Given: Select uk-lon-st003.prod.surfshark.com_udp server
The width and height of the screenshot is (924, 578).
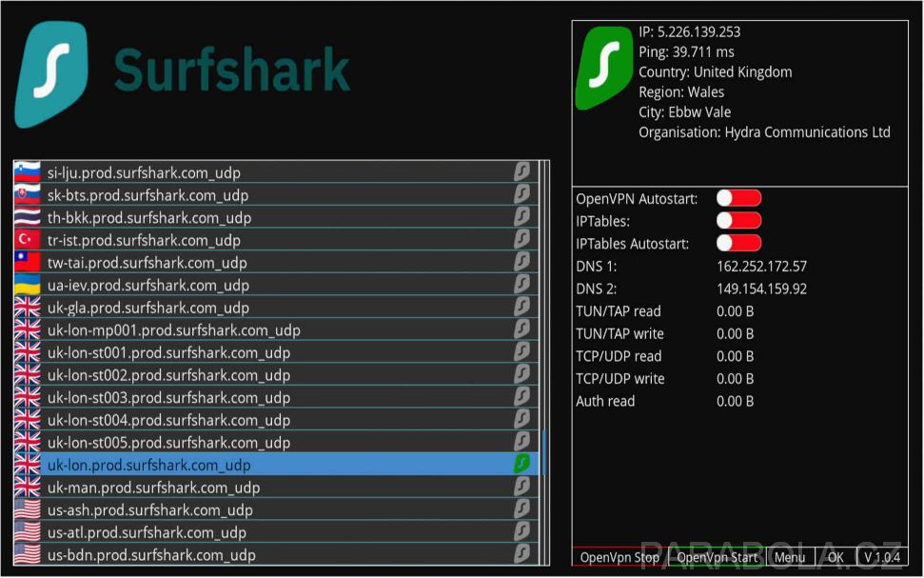Looking at the screenshot, I should coord(276,397).
